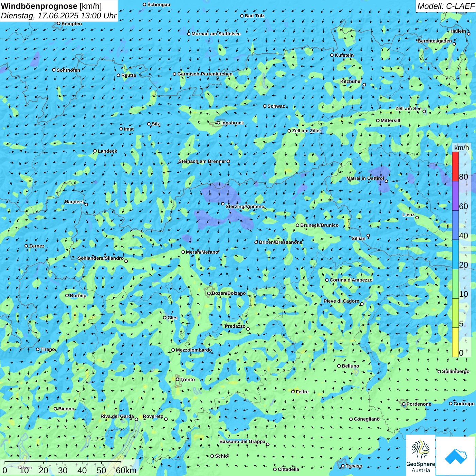This screenshot has height=476, width=476.
Task: Click the Treviso city marker
Action: 343,466
